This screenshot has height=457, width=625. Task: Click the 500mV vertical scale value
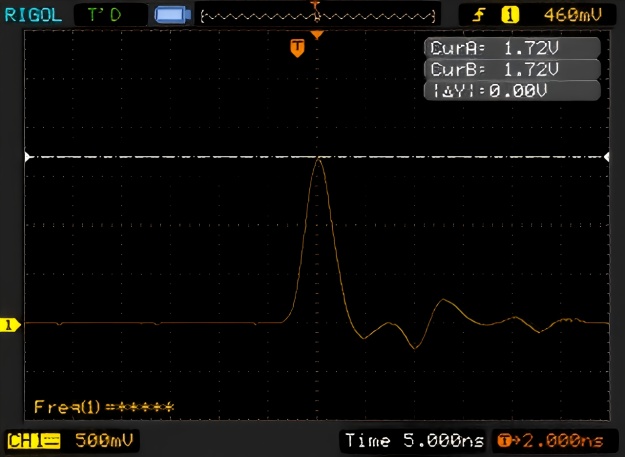coord(105,440)
